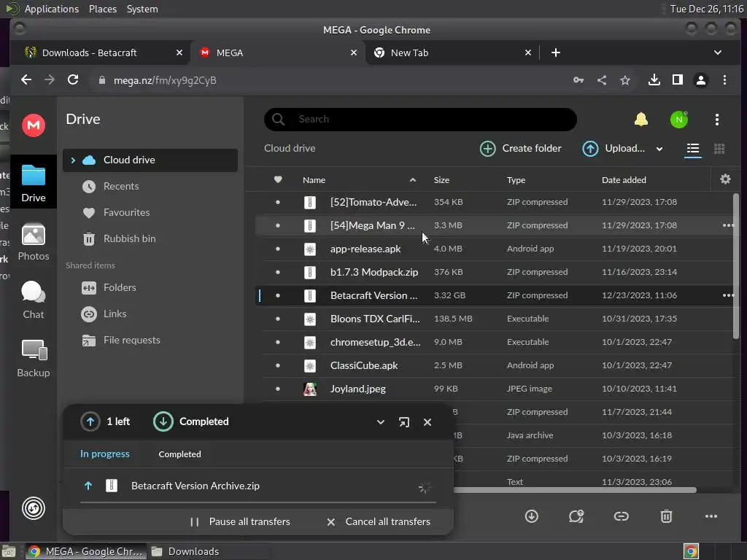This screenshot has height=560, width=747.
Task: Toggle the Chrome side panel icon
Action: pyautogui.click(x=678, y=80)
